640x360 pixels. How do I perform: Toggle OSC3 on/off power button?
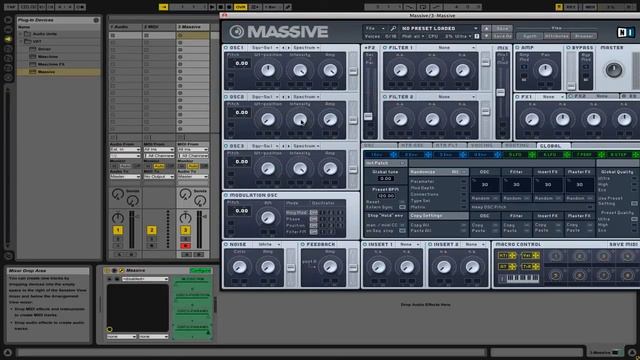(226, 146)
